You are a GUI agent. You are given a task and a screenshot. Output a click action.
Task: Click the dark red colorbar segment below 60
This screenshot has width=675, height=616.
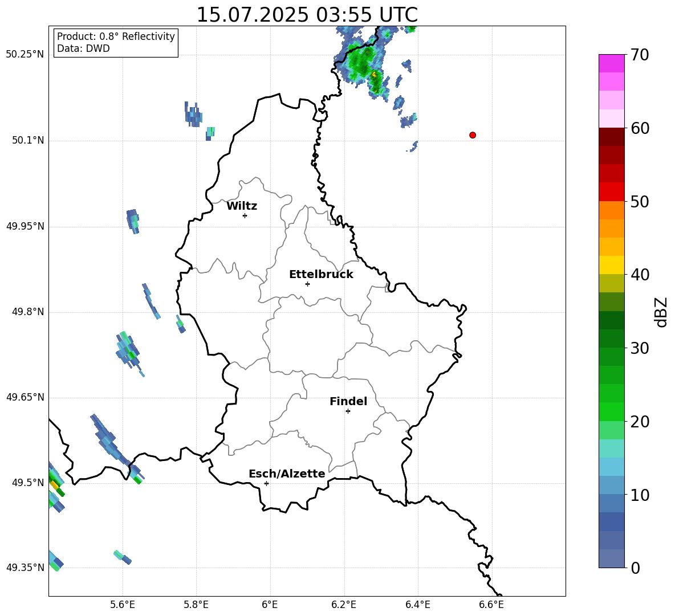[x=612, y=137]
